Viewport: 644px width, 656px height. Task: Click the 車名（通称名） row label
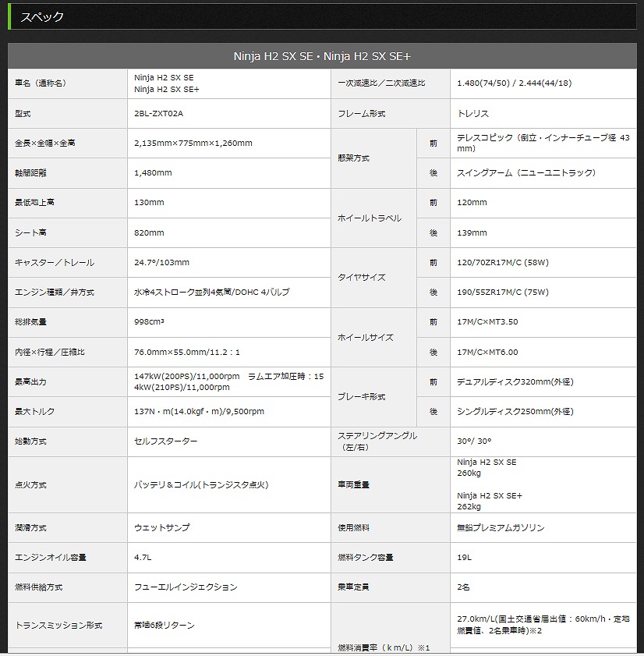(41, 83)
